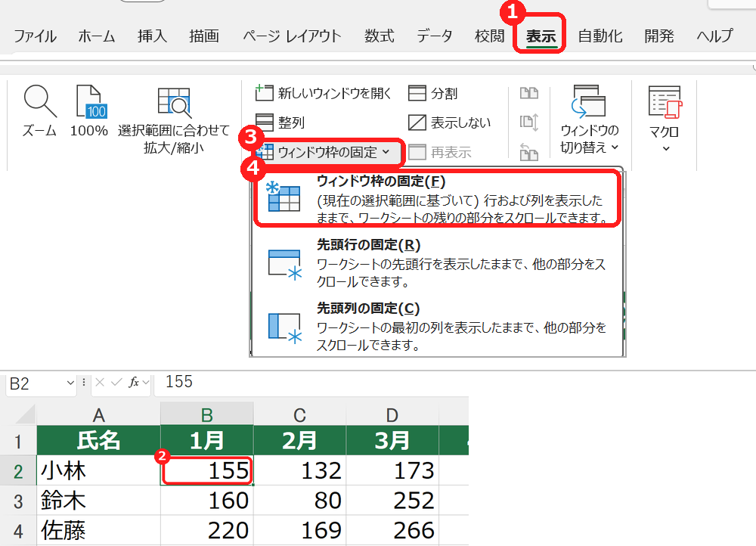Click the 1月 header cell
The width and height of the screenshot is (756, 546).
[x=207, y=440]
